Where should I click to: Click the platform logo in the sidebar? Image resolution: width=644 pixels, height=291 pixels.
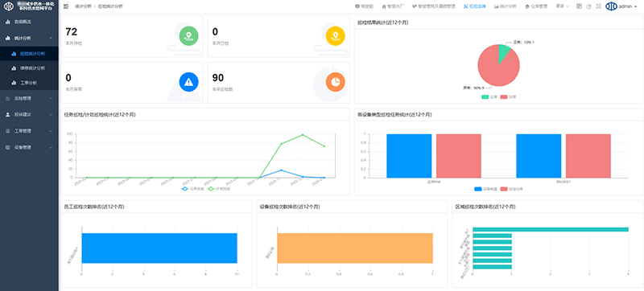point(9,6)
